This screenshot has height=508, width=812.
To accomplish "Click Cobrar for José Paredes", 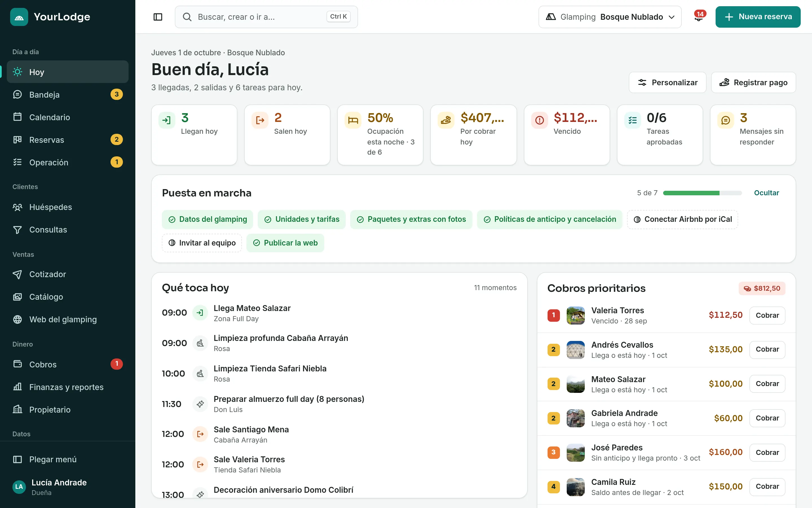I will [767, 452].
